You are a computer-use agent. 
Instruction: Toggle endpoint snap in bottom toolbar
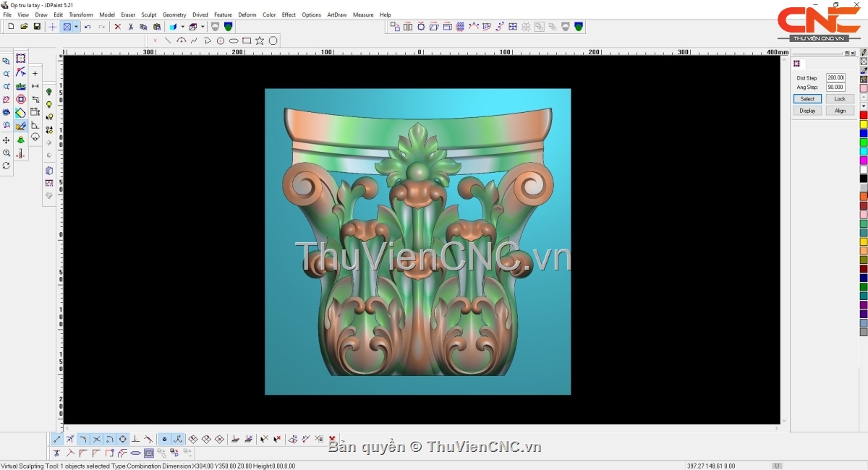(57, 439)
